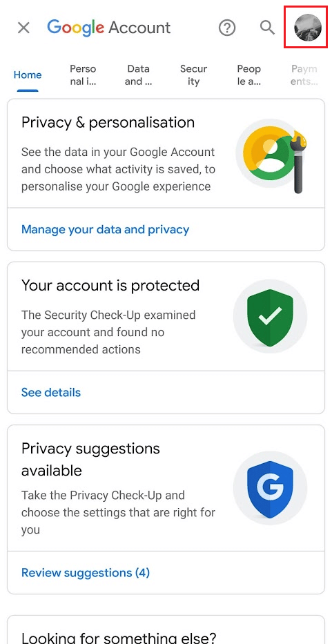This screenshot has height=644, width=332.
Task: Click the Google Account logo
Action: point(109,28)
